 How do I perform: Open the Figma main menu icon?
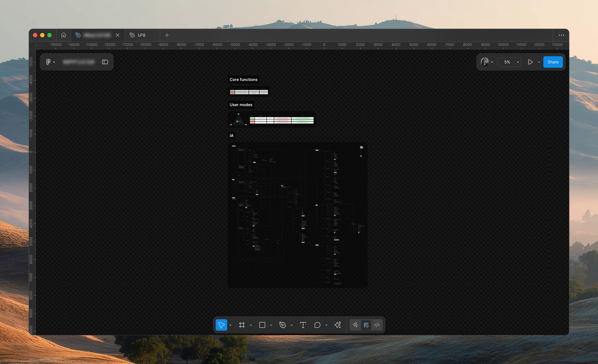click(x=48, y=62)
